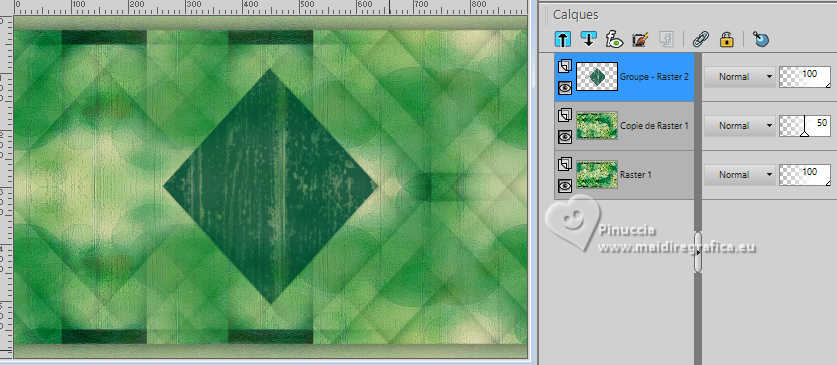Open the layer effects fx icon
Screen dimensions: 837x365
click(x=614, y=39)
